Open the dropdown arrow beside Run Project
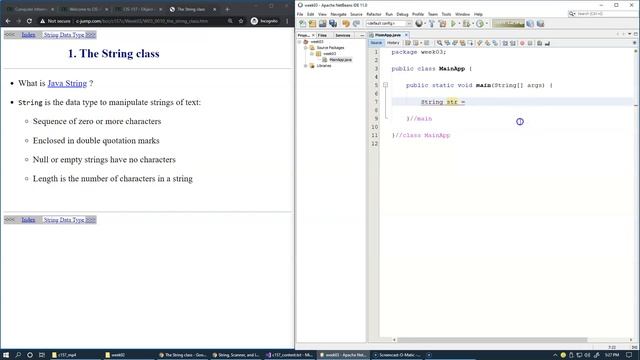Screen dimensions: 640x360 pos(459,24)
